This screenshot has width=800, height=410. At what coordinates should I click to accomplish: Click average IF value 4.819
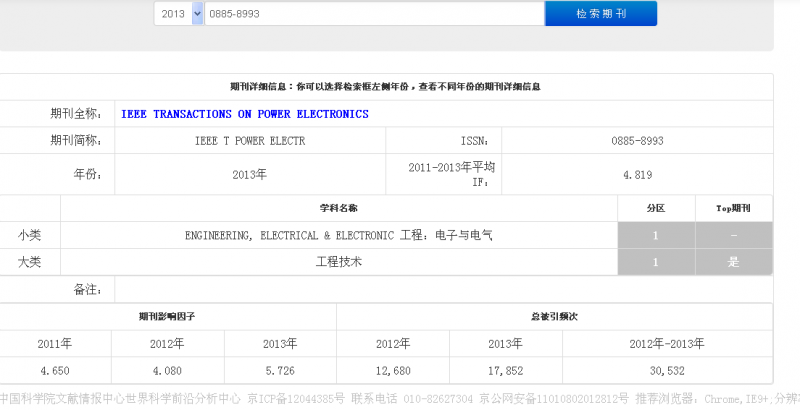pos(637,174)
